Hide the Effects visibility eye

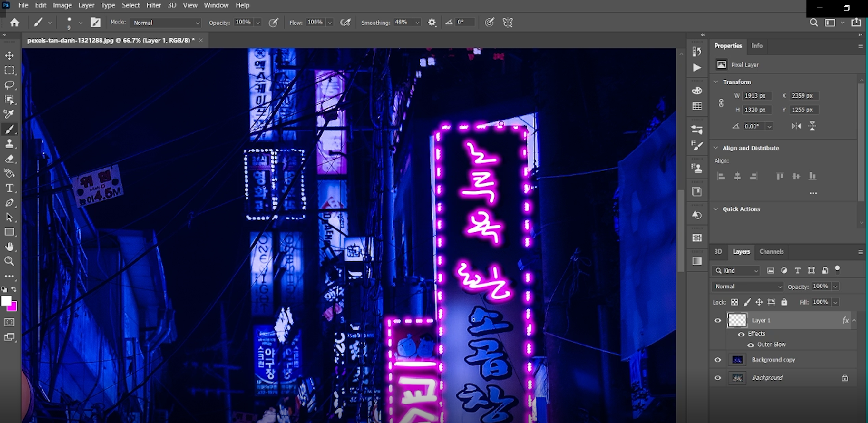741,334
